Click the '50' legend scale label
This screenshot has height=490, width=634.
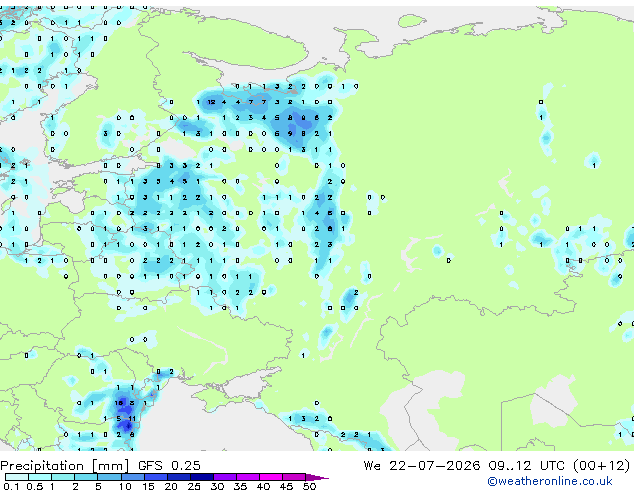click(x=310, y=486)
